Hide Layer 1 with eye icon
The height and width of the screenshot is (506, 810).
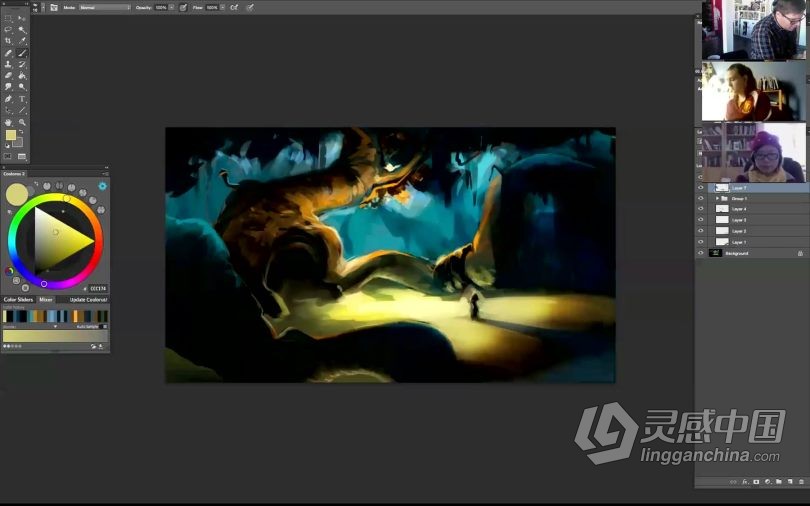(x=700, y=242)
